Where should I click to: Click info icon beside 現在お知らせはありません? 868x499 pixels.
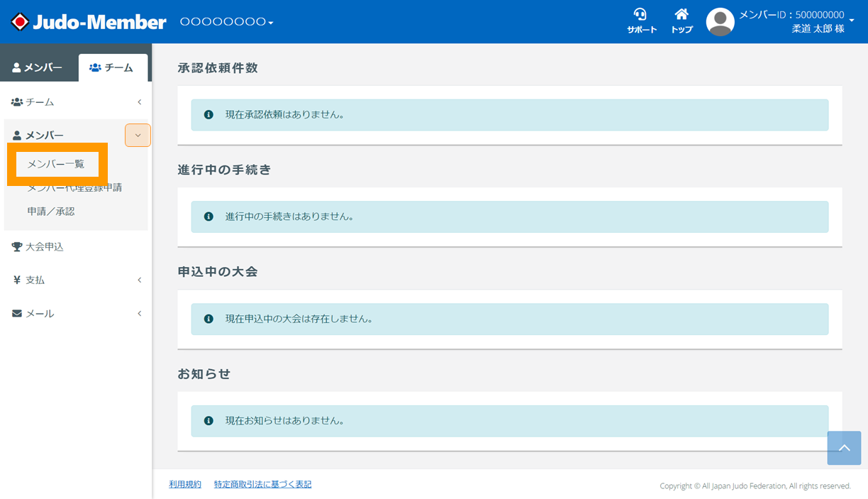pos(208,421)
